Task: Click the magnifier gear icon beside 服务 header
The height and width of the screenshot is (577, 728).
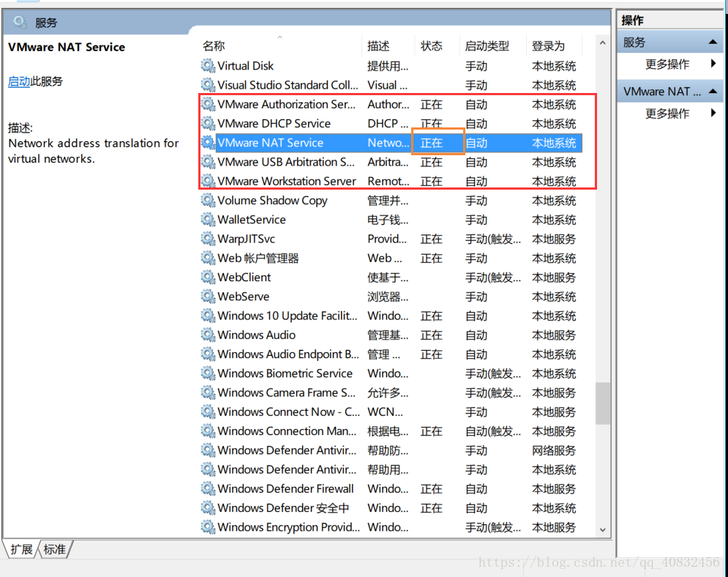Action: coord(20,22)
